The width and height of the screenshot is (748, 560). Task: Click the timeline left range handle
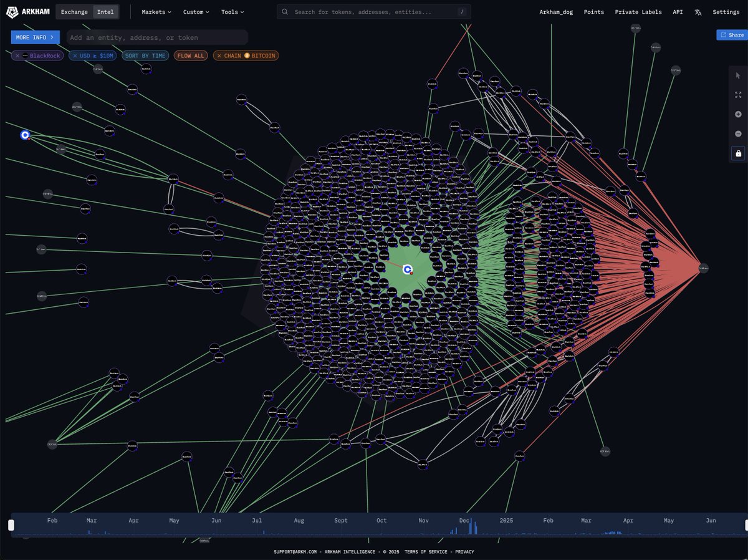[11, 525]
